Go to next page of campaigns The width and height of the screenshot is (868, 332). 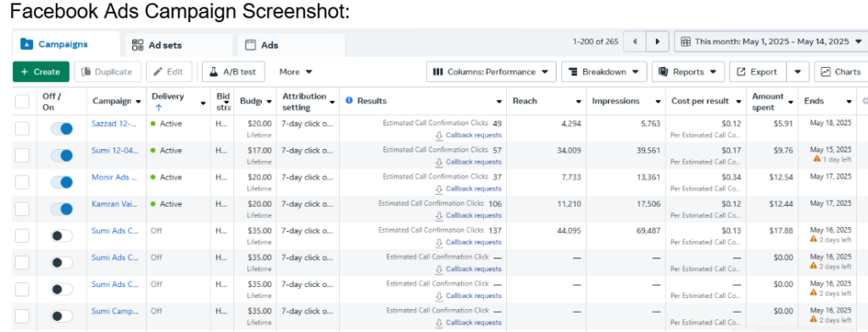[657, 41]
